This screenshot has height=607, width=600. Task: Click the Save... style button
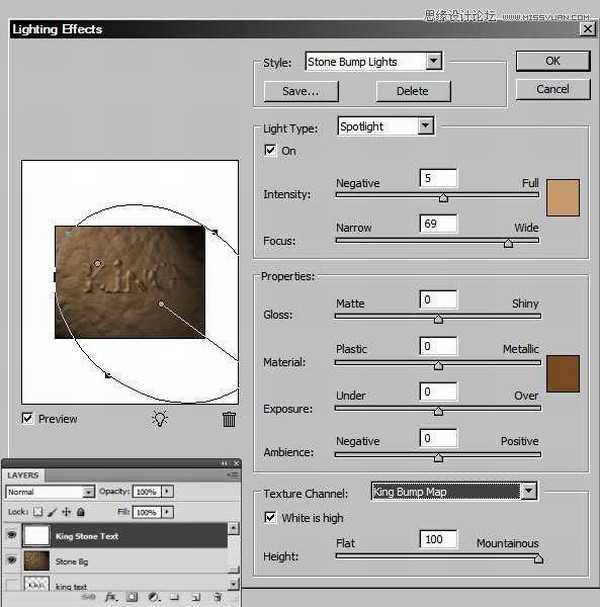point(301,91)
